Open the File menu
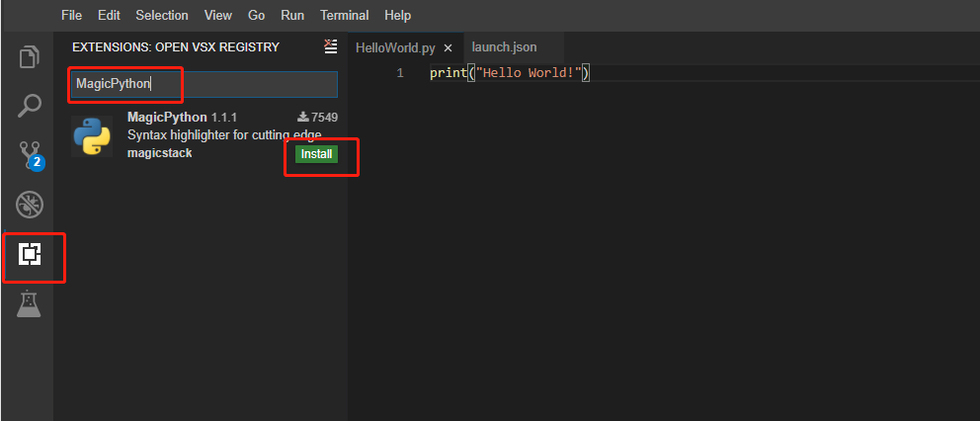980x421 pixels. [x=72, y=15]
